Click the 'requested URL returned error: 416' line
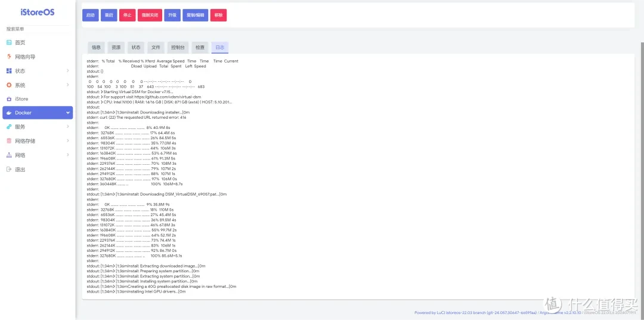 point(137,117)
